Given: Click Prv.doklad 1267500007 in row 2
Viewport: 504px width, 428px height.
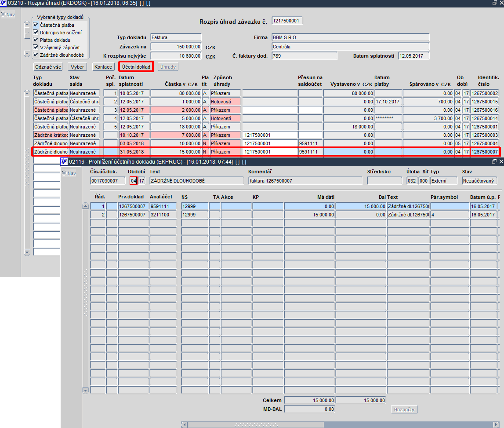Looking at the screenshot, I should click(x=134, y=215).
